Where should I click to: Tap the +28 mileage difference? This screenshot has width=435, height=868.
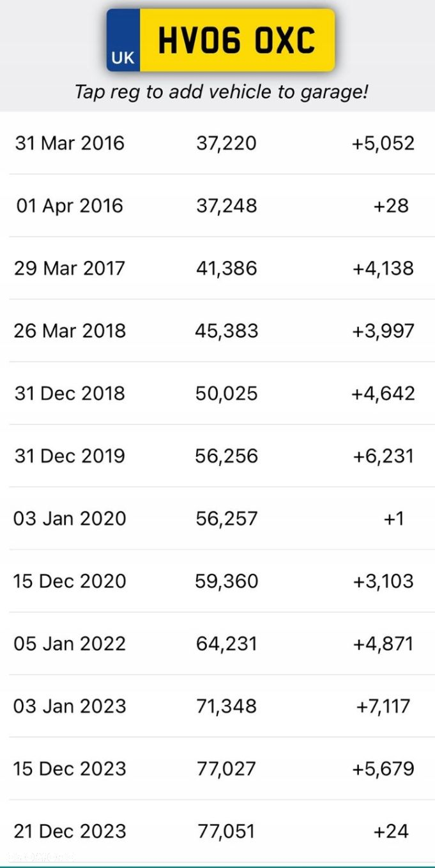391,206
